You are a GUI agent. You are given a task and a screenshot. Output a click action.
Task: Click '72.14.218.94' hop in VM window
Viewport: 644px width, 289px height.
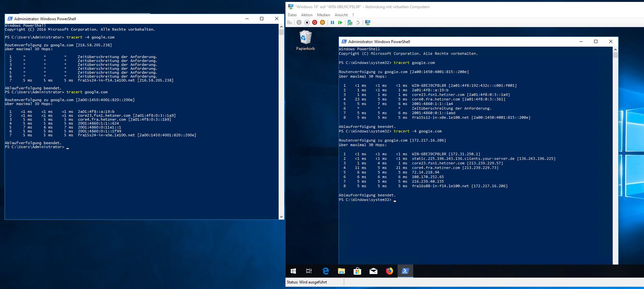[x=426, y=172]
